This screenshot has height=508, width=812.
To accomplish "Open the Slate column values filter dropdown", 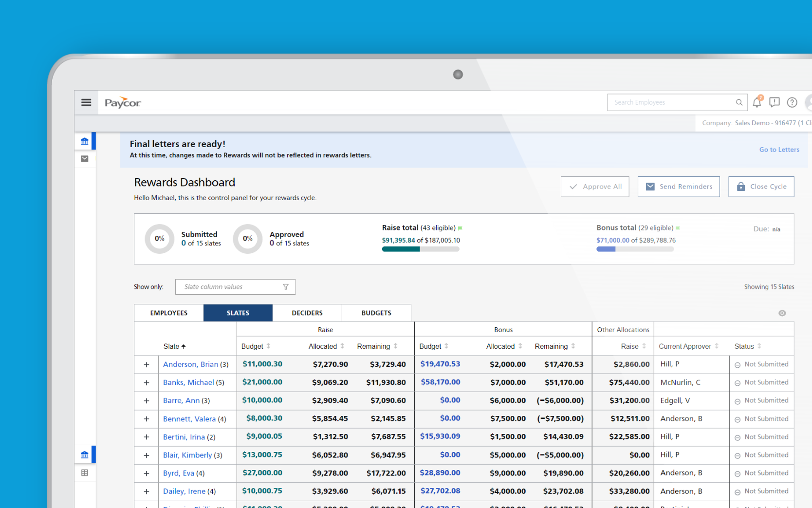I will click(286, 286).
